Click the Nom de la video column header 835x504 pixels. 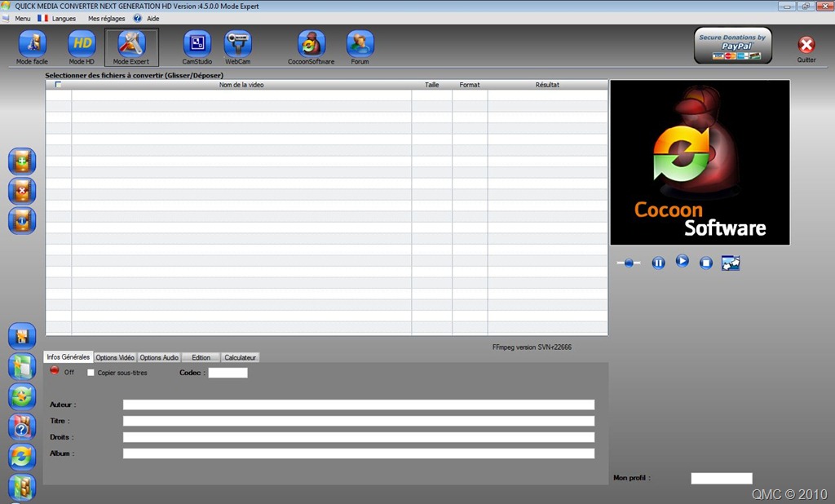241,85
